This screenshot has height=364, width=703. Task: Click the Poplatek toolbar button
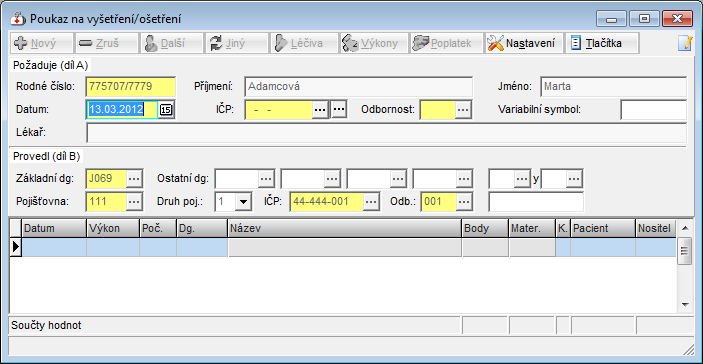447,43
